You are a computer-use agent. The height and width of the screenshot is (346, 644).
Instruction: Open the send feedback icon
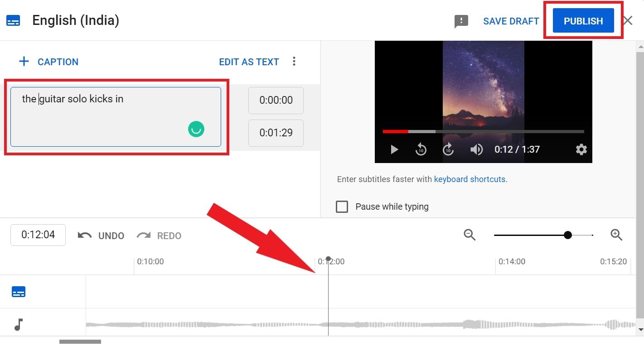click(x=461, y=21)
